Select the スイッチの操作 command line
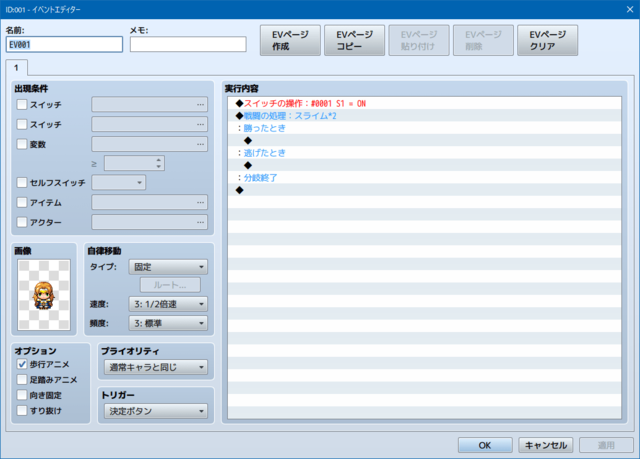The width and height of the screenshot is (640, 459). (424, 103)
